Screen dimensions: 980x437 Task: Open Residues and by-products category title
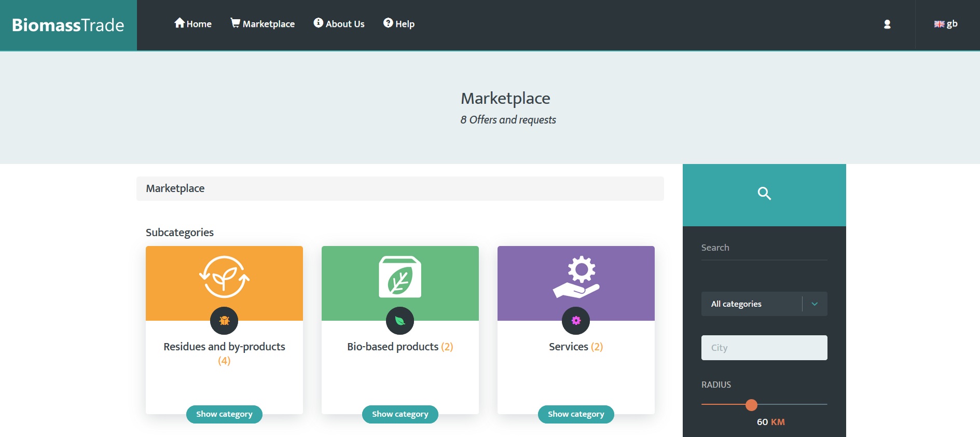point(224,353)
